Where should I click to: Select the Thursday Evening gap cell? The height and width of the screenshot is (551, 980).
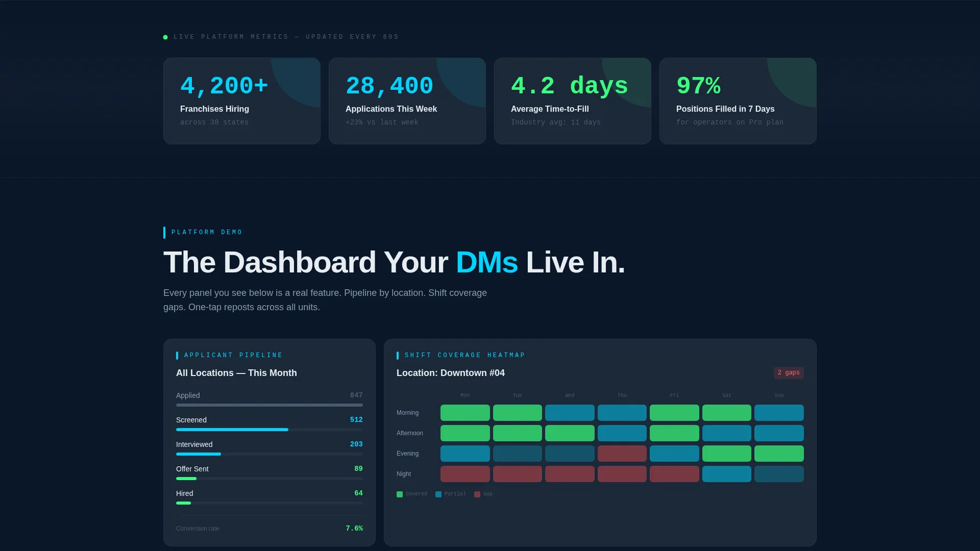[622, 454]
